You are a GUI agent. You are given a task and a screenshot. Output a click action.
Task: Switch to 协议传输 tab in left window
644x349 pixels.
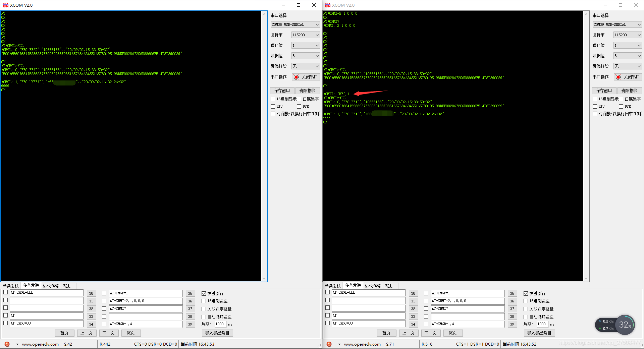[x=51, y=286]
